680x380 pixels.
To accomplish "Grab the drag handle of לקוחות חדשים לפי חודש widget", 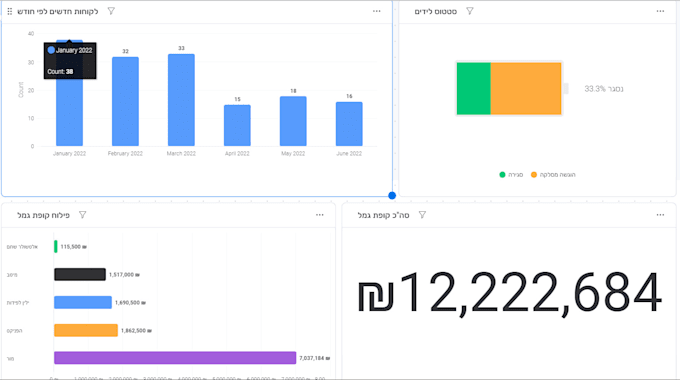I will point(10,11).
